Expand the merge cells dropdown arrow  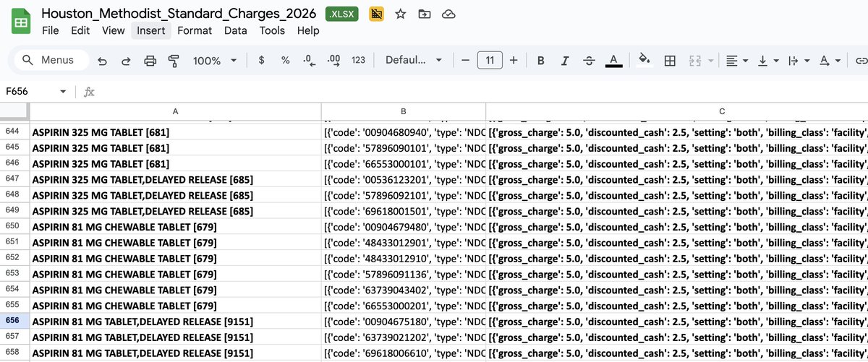[x=710, y=61]
